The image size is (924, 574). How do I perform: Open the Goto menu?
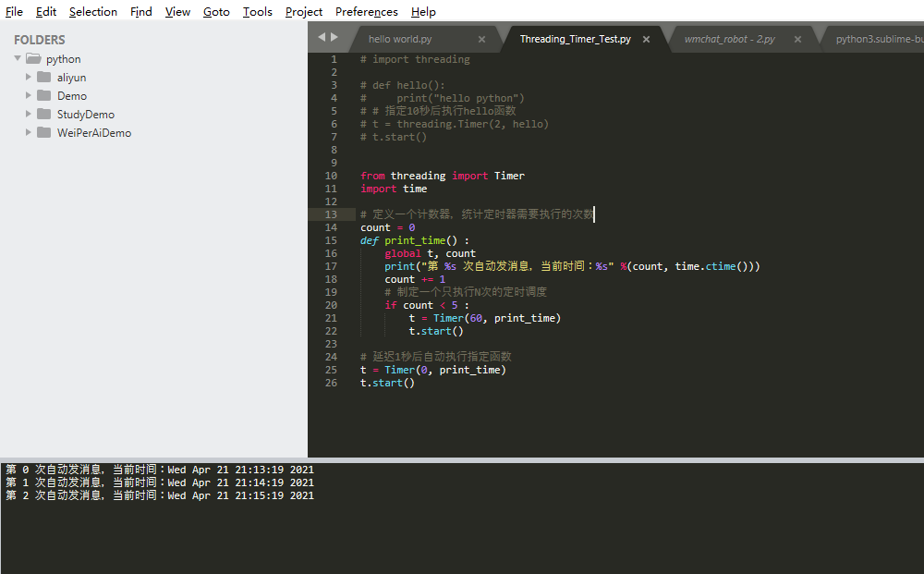216,12
